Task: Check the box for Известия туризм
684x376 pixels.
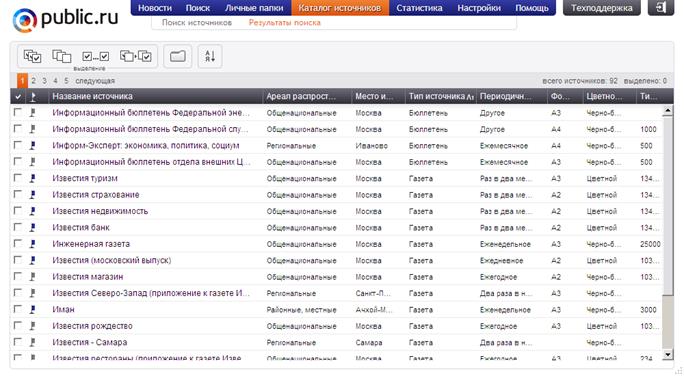Action: pyautogui.click(x=17, y=178)
